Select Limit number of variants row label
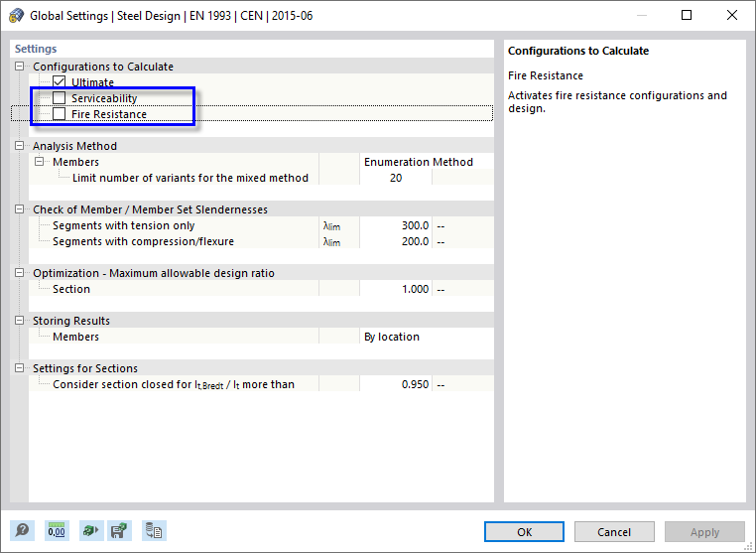Viewport: 756px width, 553px height. point(189,178)
